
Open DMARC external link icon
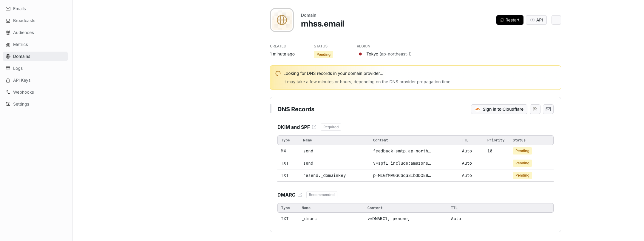(300, 195)
